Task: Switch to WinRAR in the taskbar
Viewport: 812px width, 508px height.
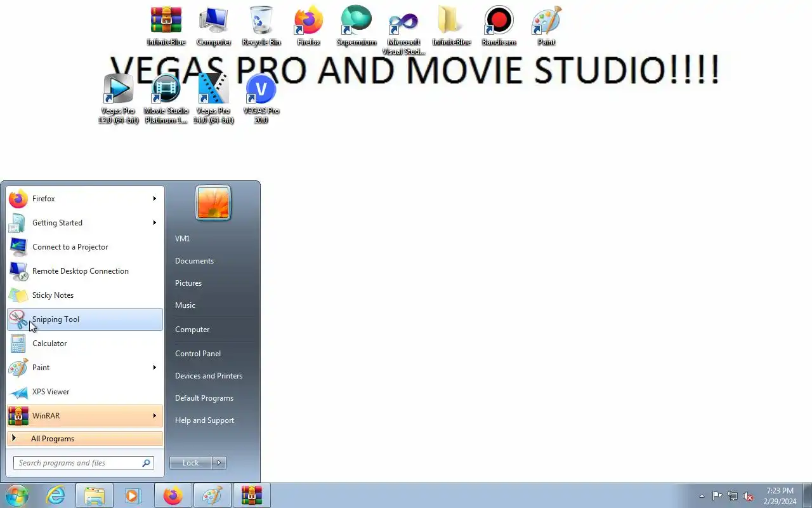Action: pos(251,495)
